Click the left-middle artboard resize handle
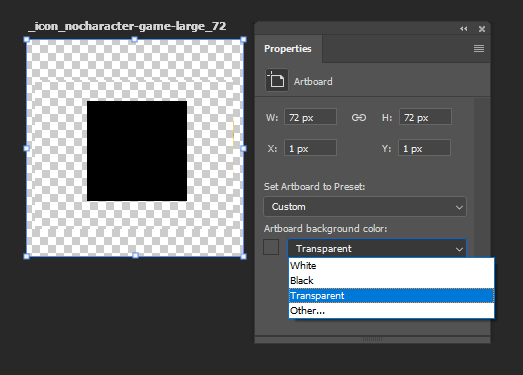The width and height of the screenshot is (523, 375). pyautogui.click(x=27, y=148)
